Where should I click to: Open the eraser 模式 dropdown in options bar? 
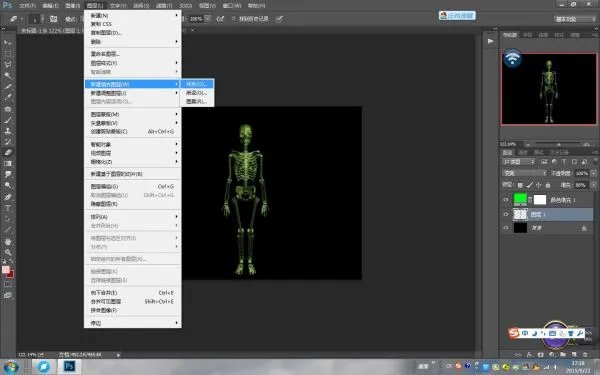[x=82, y=19]
